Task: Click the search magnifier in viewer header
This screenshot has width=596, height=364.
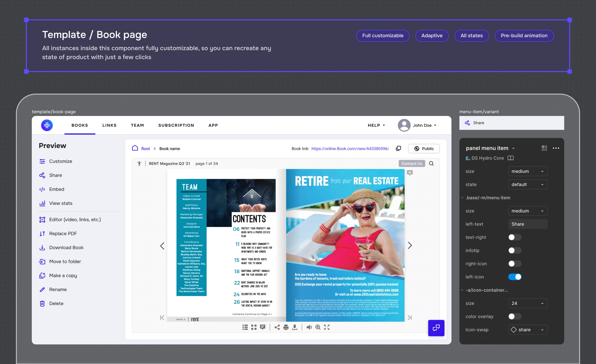Action: point(431,163)
